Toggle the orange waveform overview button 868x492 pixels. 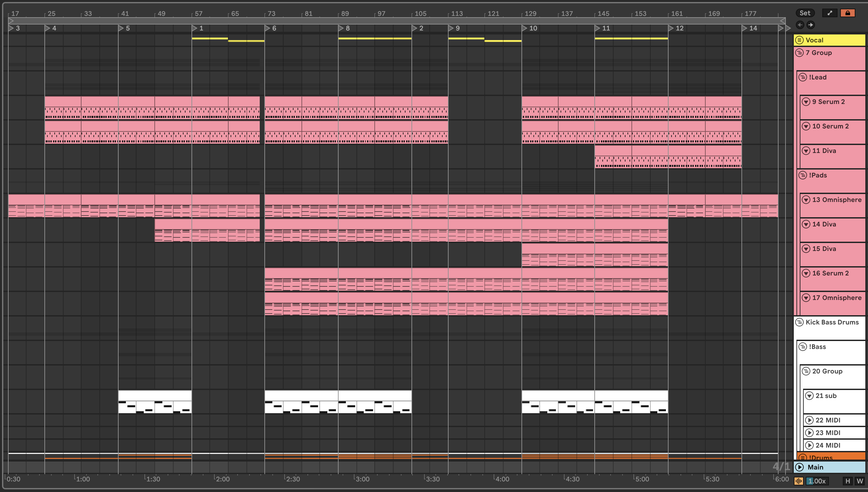pyautogui.click(x=798, y=481)
